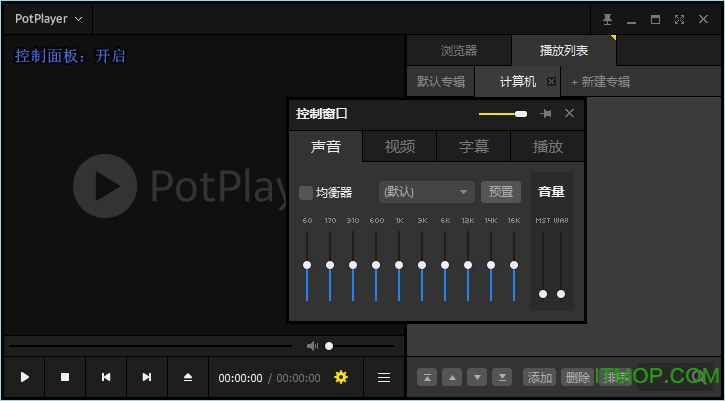Click the 14K equalizer slider
This screenshot has height=401, width=725.
point(491,265)
